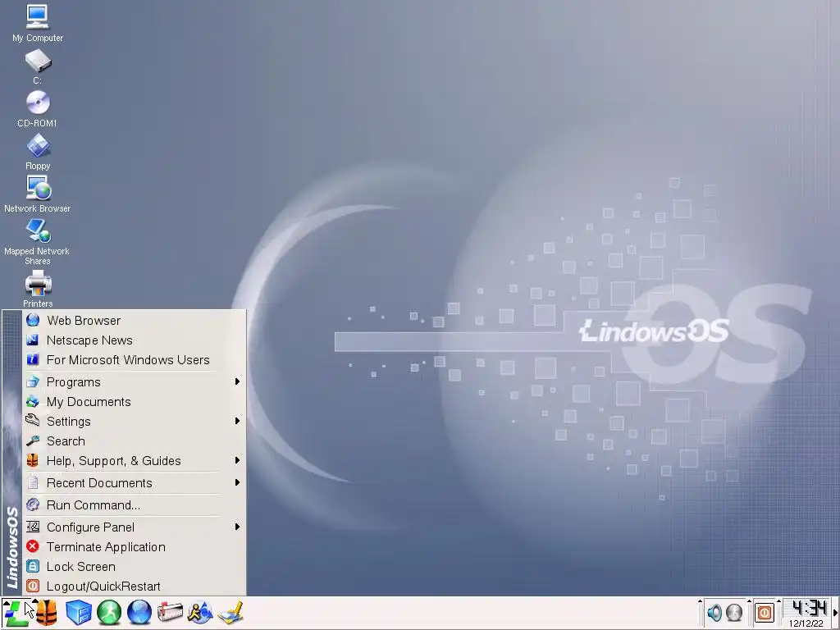
Task: Open the Network Browser desktop icon
Action: coord(37,194)
